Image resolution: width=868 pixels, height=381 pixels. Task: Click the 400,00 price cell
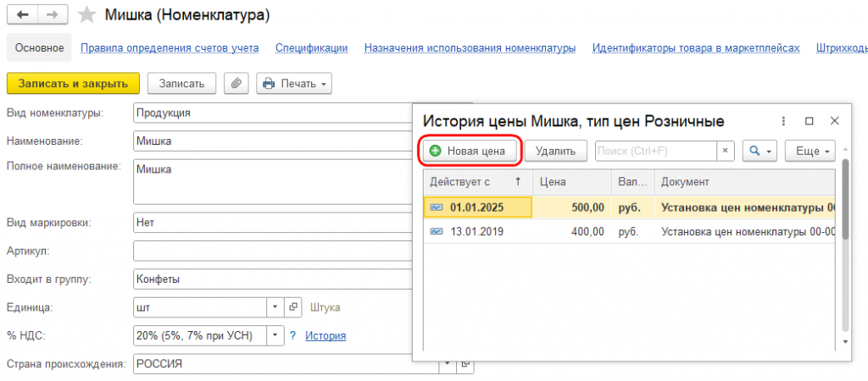[572, 232]
